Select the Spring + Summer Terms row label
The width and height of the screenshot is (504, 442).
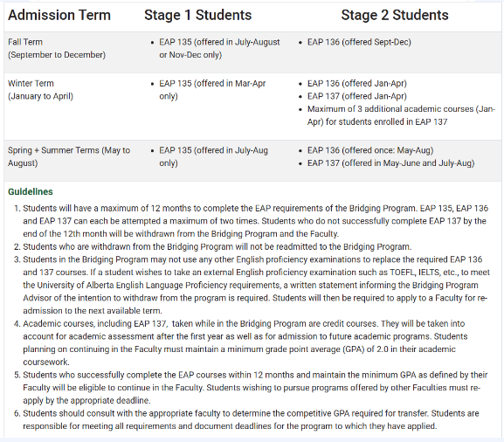click(x=69, y=157)
